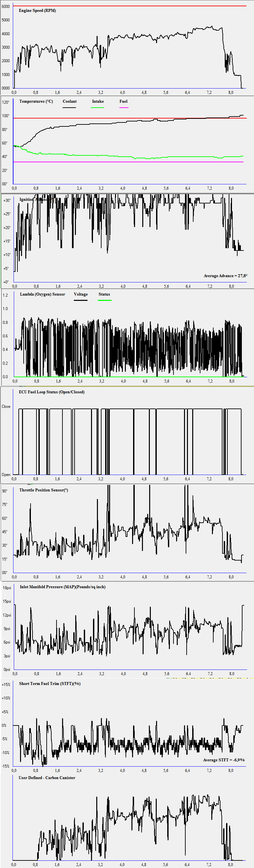This screenshot has width=254, height=868.
Task: Click the Close axis label on fuel loop chart
Action: 6,407
